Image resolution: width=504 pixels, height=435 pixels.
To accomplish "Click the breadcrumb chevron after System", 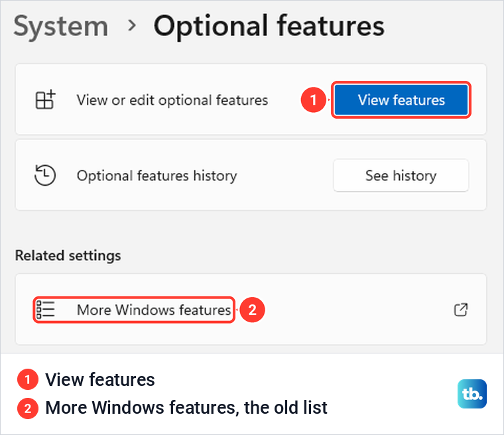I will pos(132,25).
